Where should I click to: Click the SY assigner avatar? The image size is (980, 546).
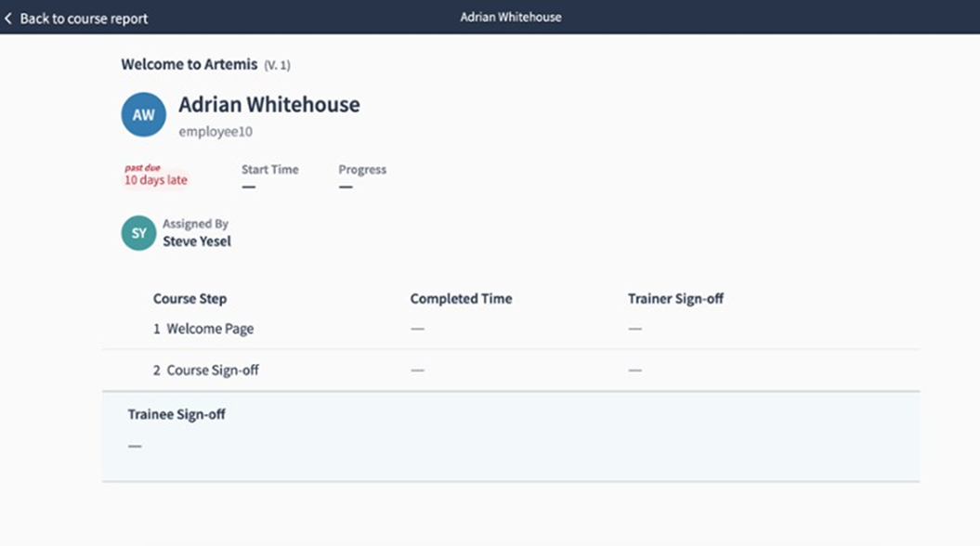pos(138,233)
